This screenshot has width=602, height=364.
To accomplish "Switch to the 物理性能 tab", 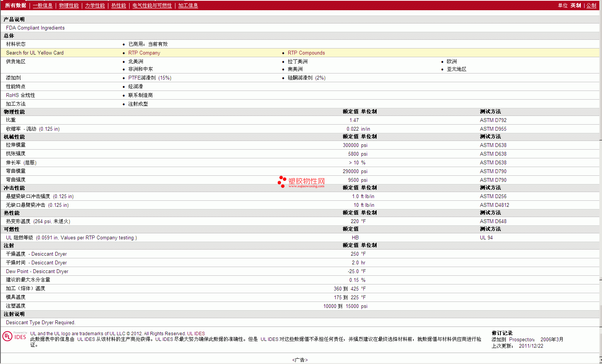I will [x=69, y=5].
